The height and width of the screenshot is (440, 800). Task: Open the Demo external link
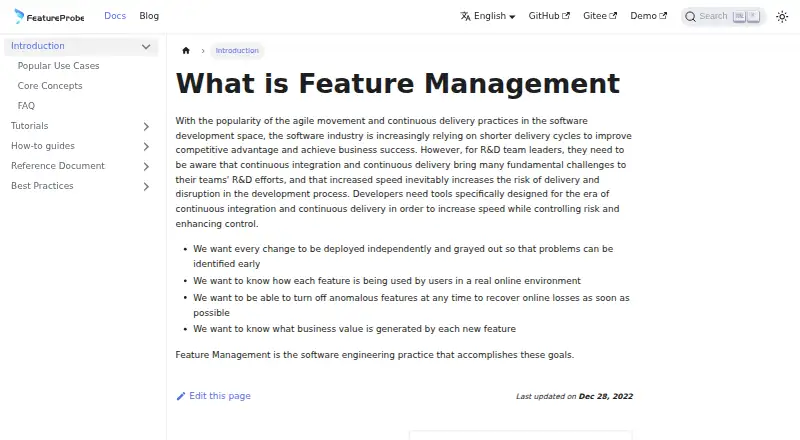tap(648, 16)
